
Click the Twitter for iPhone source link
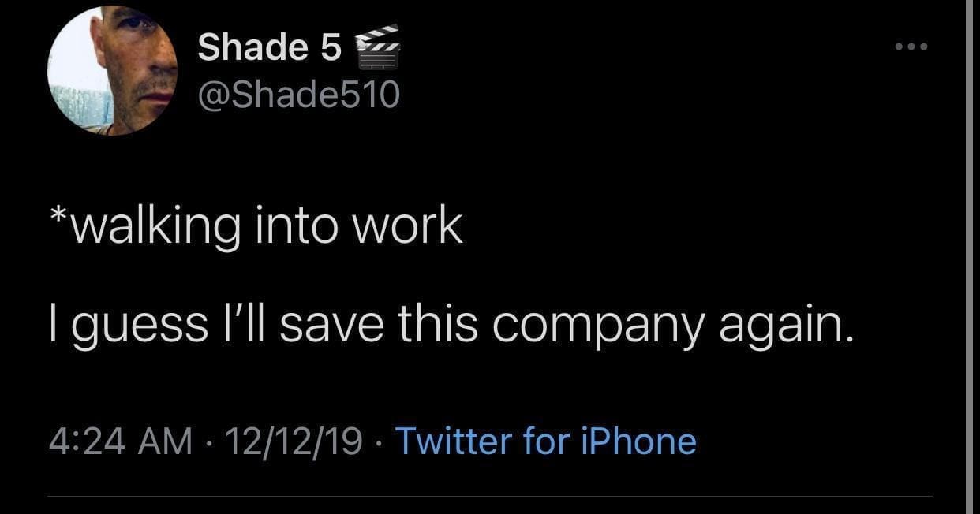[545, 441]
